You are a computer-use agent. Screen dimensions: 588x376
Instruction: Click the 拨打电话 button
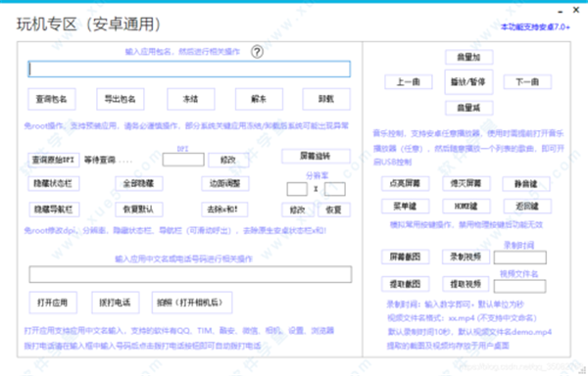click(116, 303)
